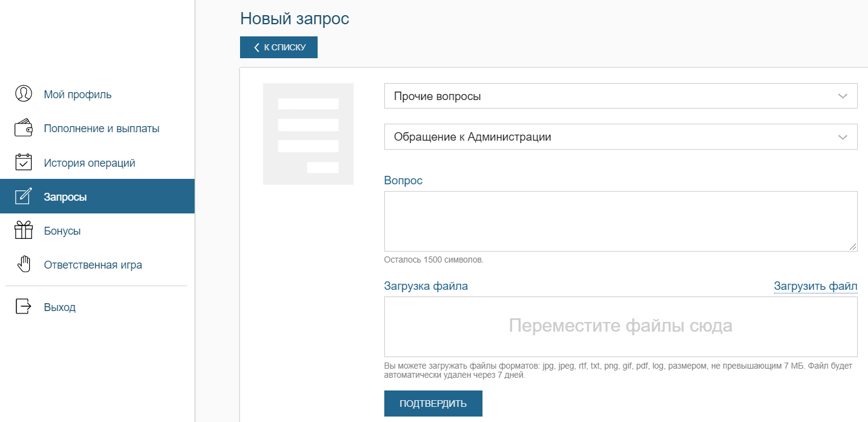Click the textarea resize handle corner
The image size is (868, 422).
853,247
